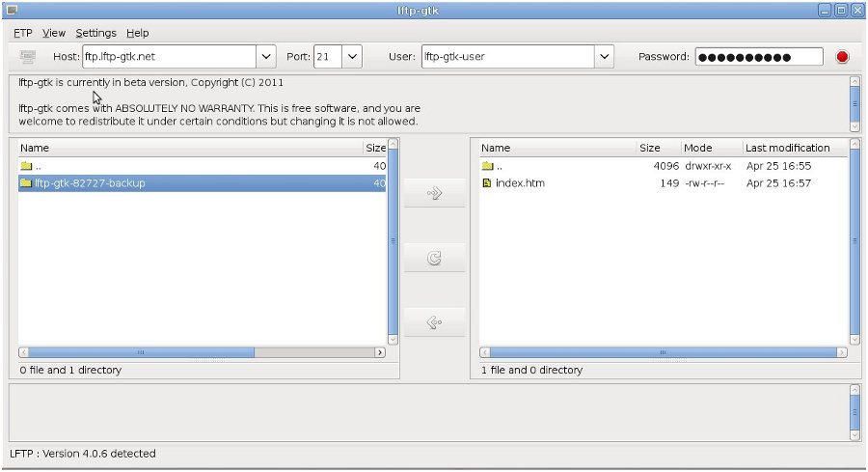Sort remote files by Last modification
Image resolution: width=868 pixels, height=472 pixels.
795,148
